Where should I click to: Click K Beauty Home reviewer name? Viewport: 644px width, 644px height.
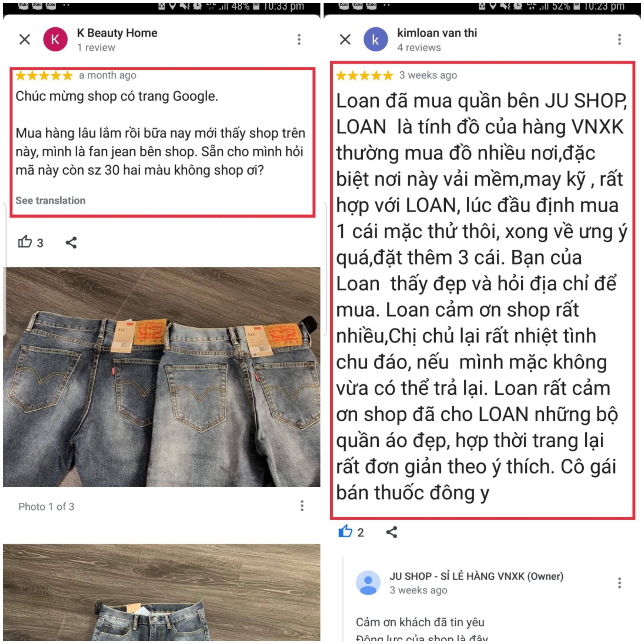(x=117, y=33)
